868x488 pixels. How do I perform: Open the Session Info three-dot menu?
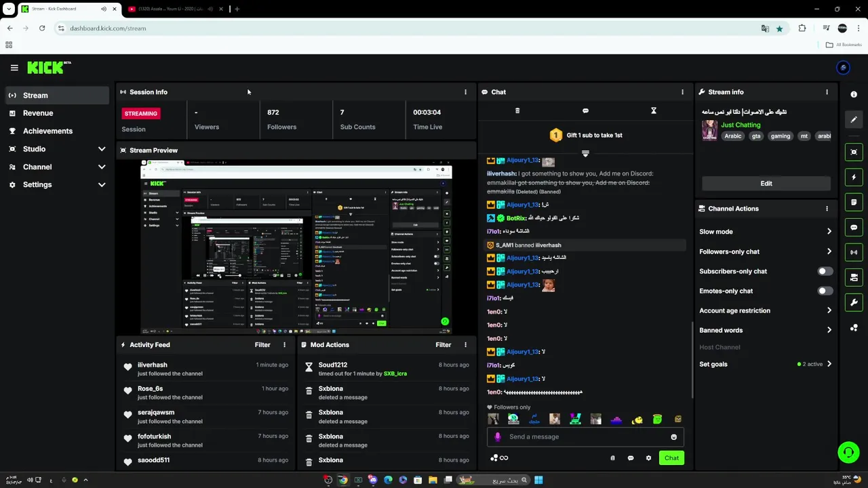(x=465, y=92)
